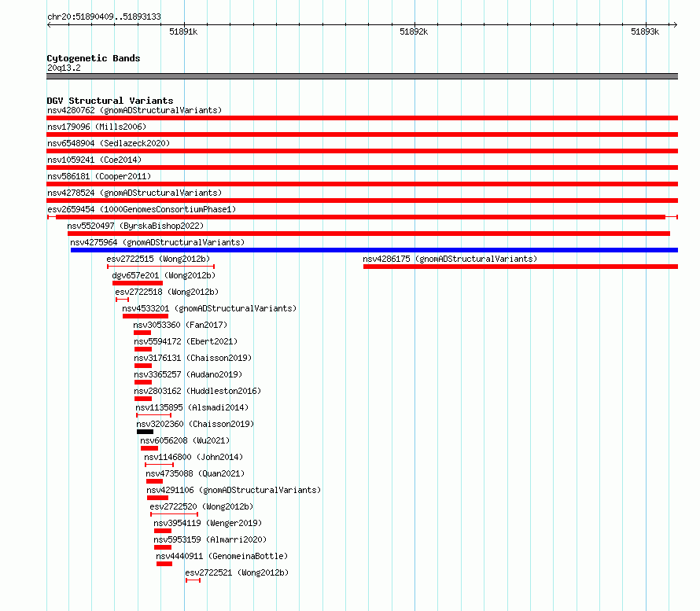Select dgv657e201 (Wong2012b) label
Image resolution: width=700 pixels, height=611 pixels.
point(164,275)
